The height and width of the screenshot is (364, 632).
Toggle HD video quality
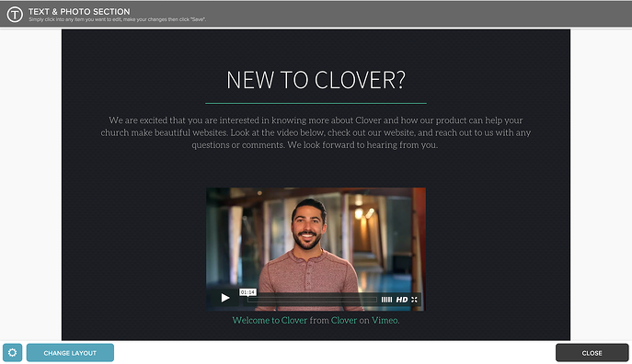click(402, 299)
